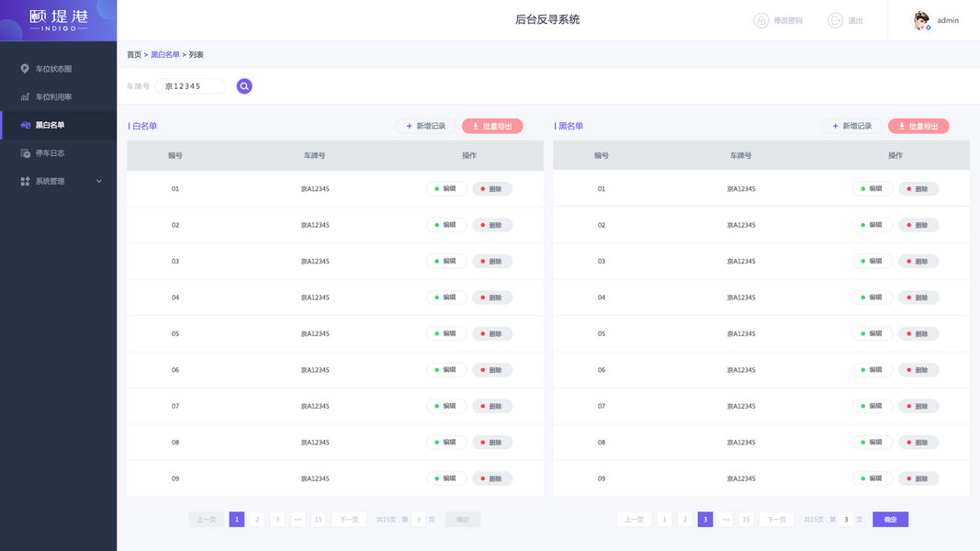Add new record to 黑名单
This screenshot has width=980, height=551.
click(x=852, y=126)
